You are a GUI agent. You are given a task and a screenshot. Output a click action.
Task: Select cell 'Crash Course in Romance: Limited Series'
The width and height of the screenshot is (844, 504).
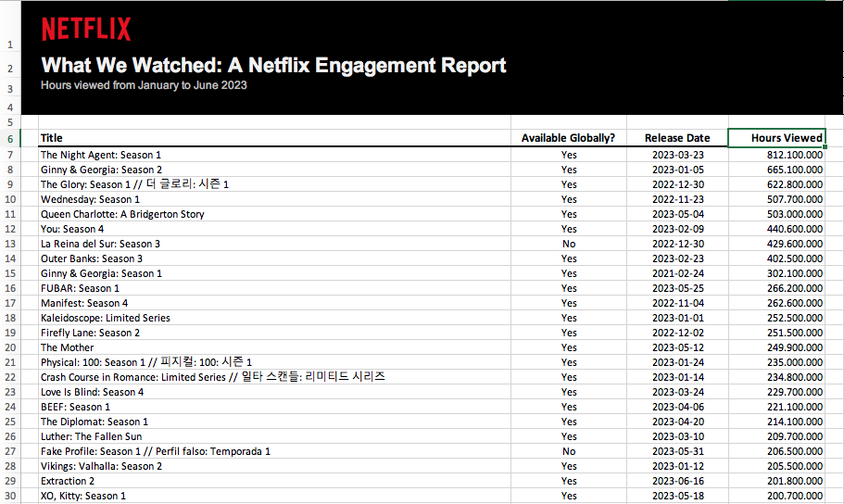(274, 377)
